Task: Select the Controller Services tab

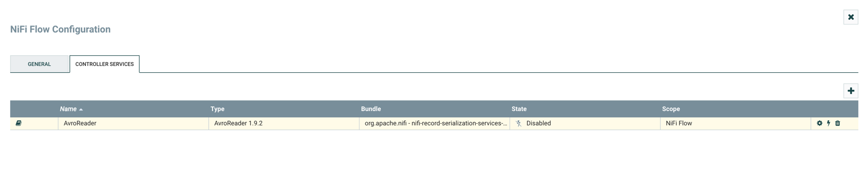Action: click(x=104, y=64)
